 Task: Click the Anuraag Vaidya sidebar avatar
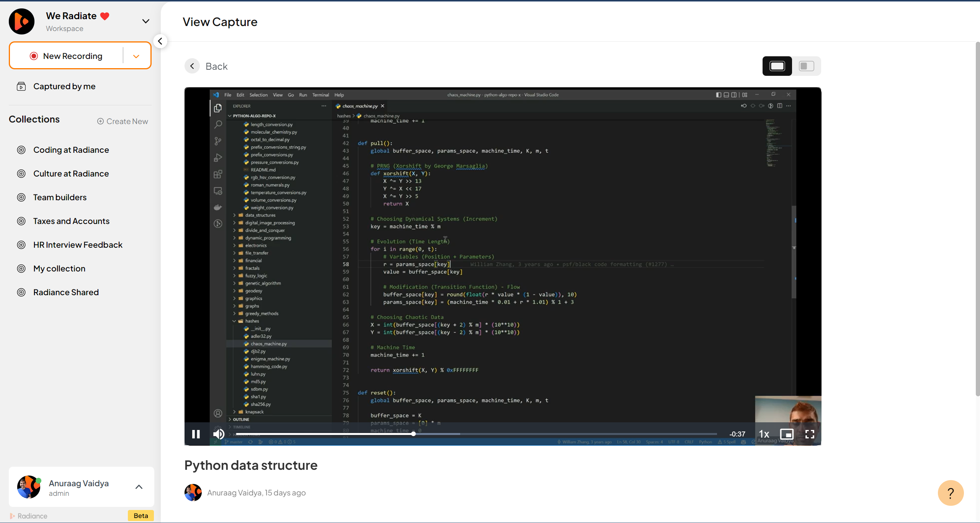[29, 487]
